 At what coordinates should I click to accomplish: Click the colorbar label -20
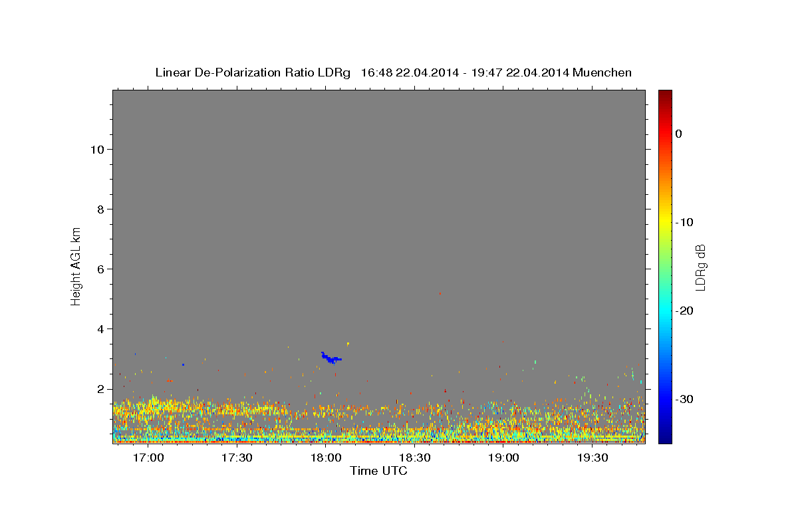pos(686,311)
